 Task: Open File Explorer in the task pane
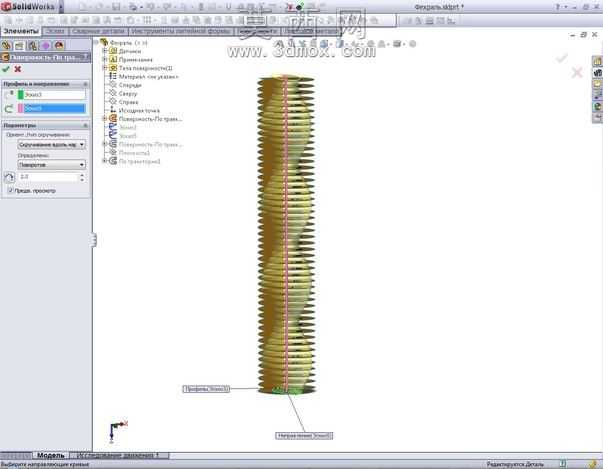pyautogui.click(x=597, y=84)
